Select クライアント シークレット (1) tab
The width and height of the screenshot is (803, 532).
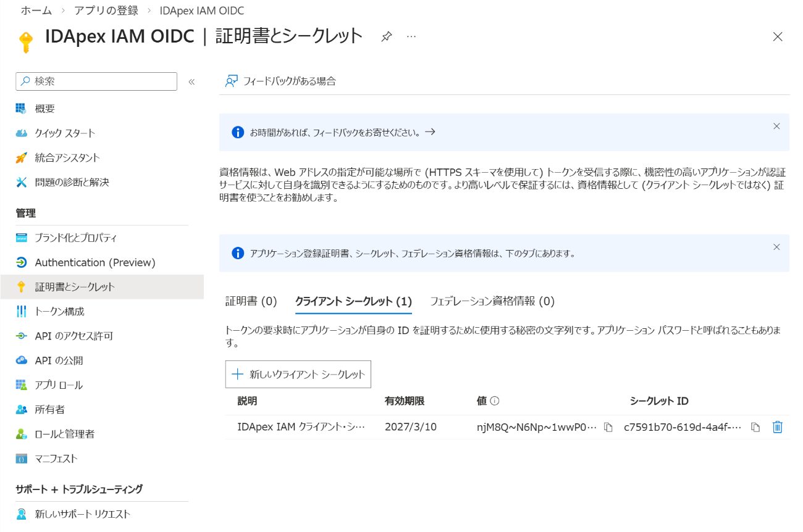click(353, 301)
